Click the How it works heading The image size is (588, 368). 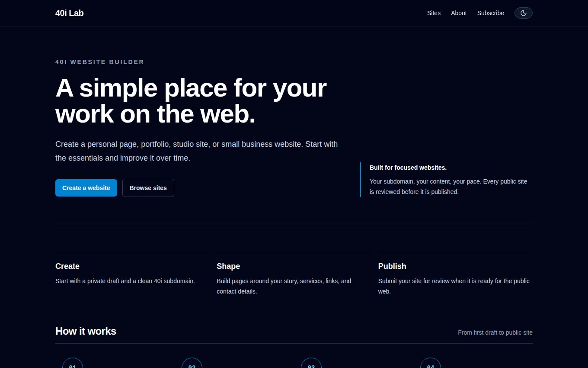(x=86, y=331)
